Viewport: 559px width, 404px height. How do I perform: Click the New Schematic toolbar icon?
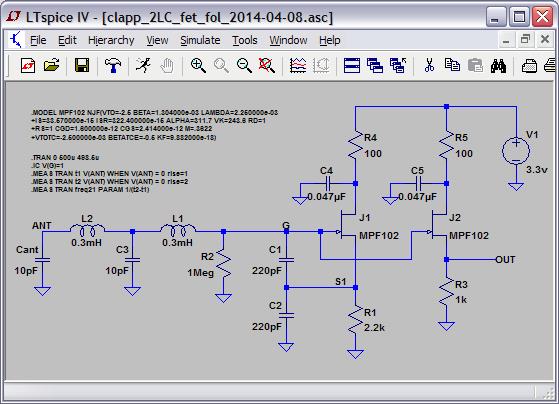coord(28,66)
